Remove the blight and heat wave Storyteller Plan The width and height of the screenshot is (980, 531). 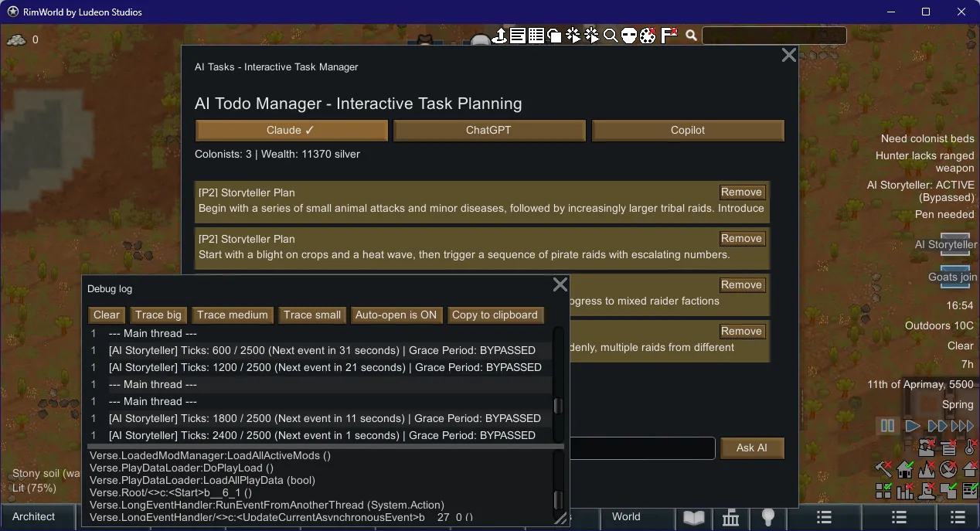coord(741,239)
